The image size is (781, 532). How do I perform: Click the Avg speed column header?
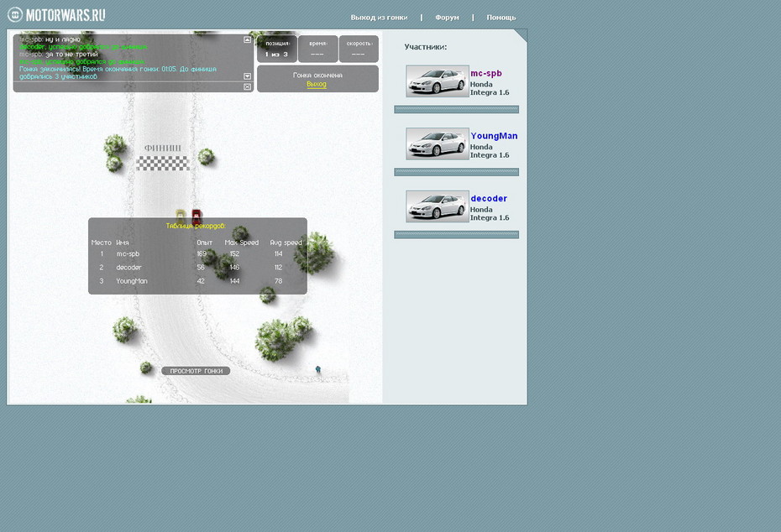(x=286, y=243)
